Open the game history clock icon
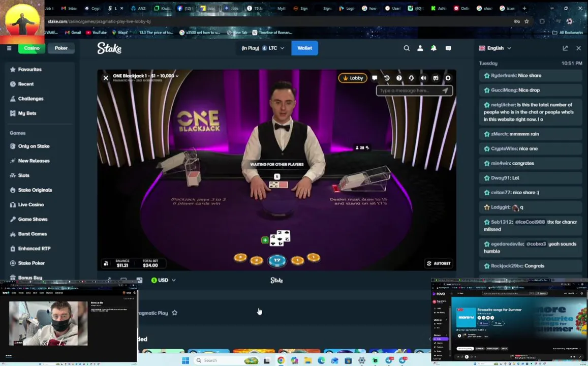The image size is (588, 366). point(387,78)
